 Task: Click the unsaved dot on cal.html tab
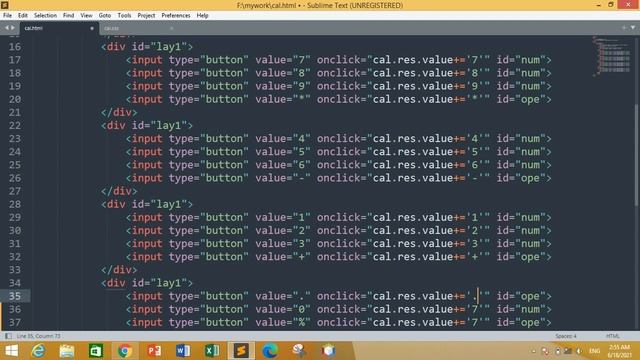click(92, 28)
